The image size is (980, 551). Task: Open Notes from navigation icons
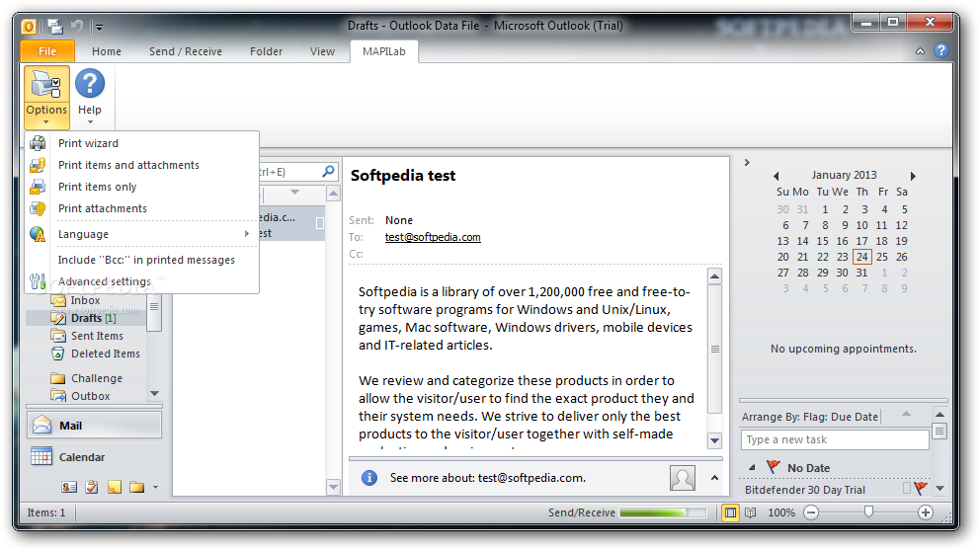115,487
